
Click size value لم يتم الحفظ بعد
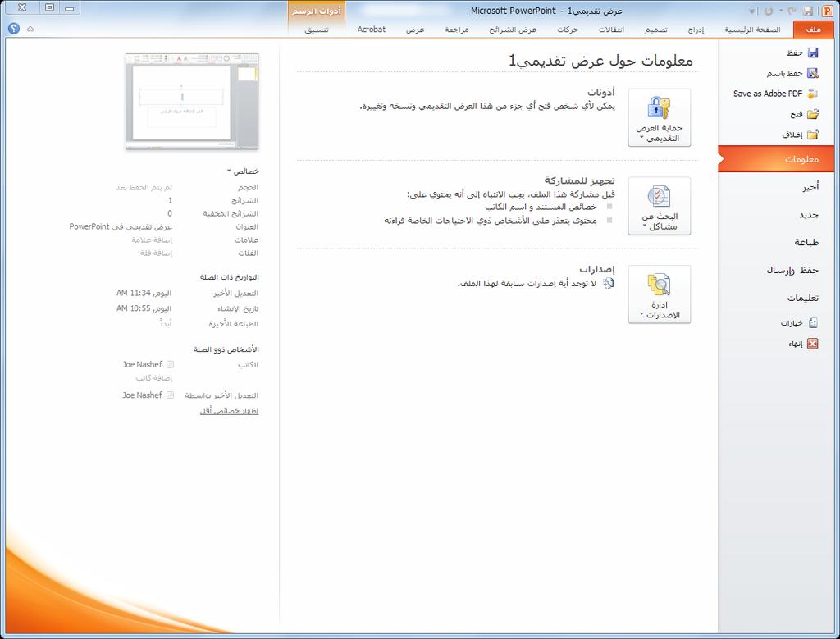pos(144,187)
